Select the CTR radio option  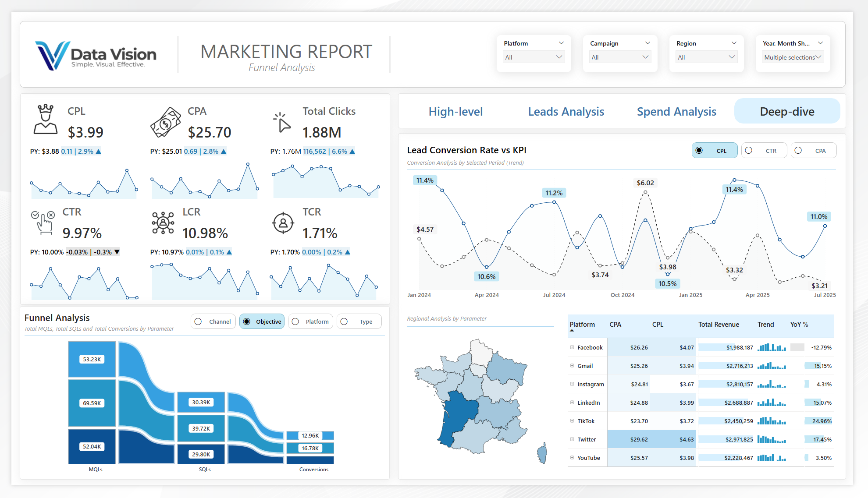749,151
